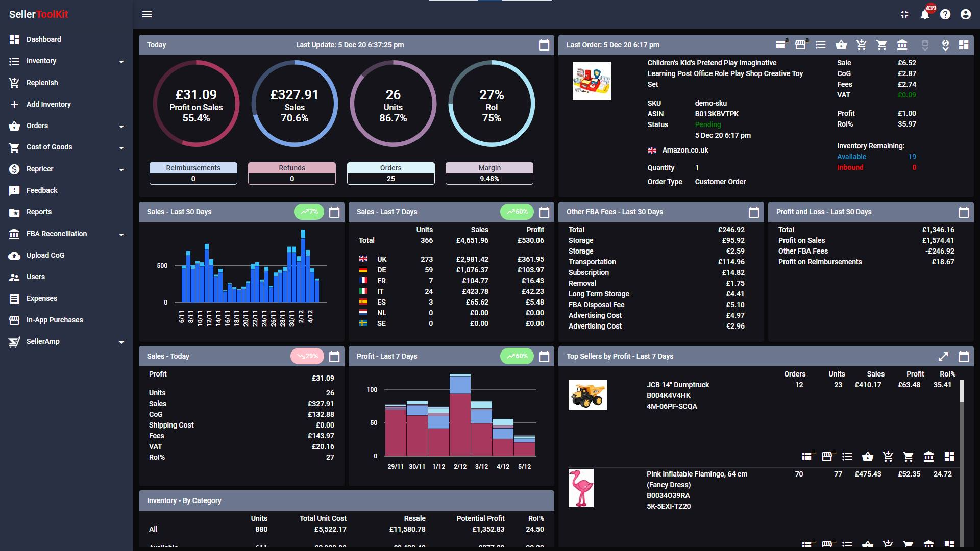Open the user account icon top right
The height and width of the screenshot is (551, 980).
pos(965,14)
